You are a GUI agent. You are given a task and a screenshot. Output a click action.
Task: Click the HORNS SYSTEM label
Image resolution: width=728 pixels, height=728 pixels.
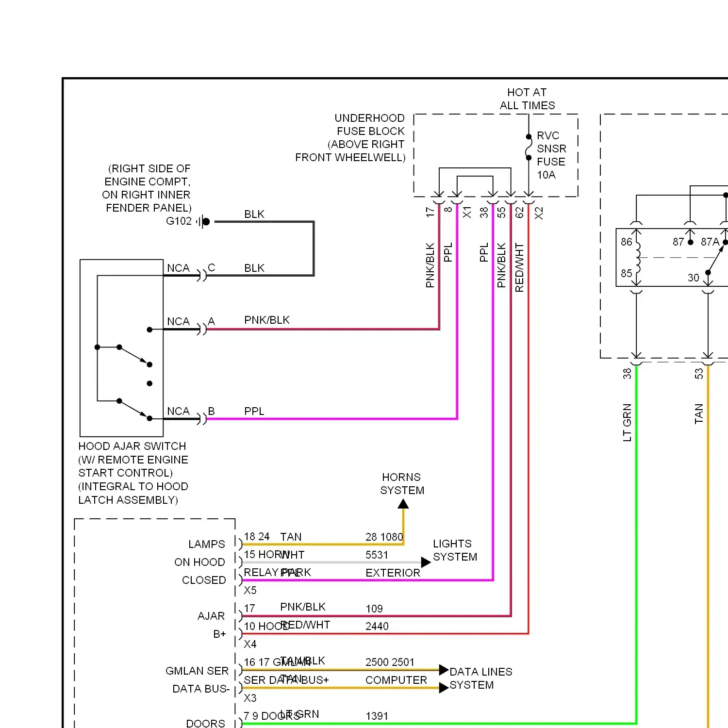point(402,484)
